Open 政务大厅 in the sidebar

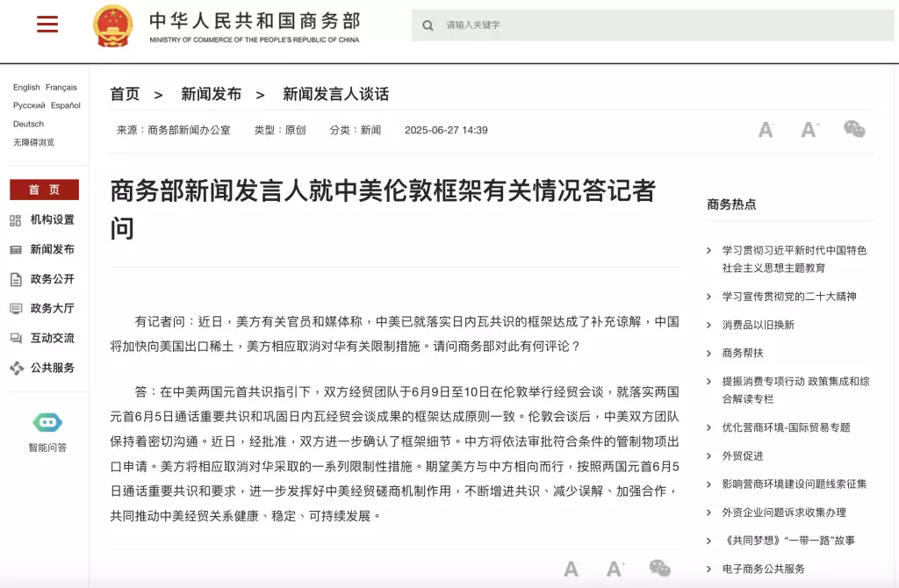click(52, 308)
